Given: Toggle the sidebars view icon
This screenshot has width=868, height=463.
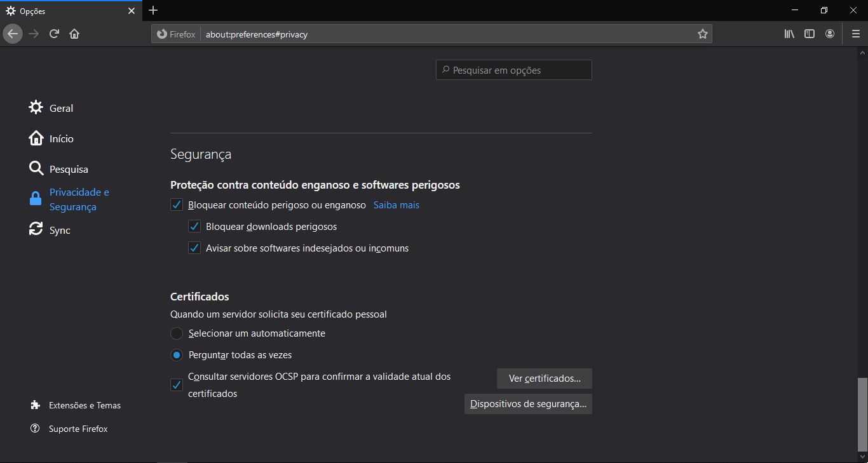Looking at the screenshot, I should coord(810,34).
